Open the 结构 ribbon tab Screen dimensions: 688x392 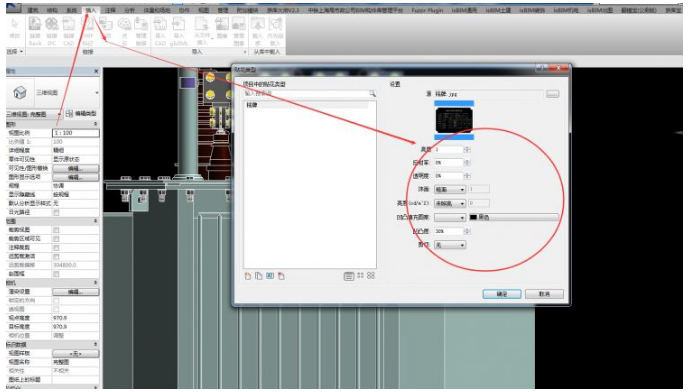tap(52, 10)
